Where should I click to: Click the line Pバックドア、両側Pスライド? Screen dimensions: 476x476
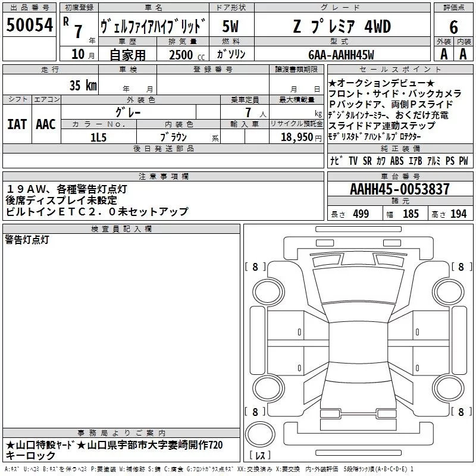391,104
